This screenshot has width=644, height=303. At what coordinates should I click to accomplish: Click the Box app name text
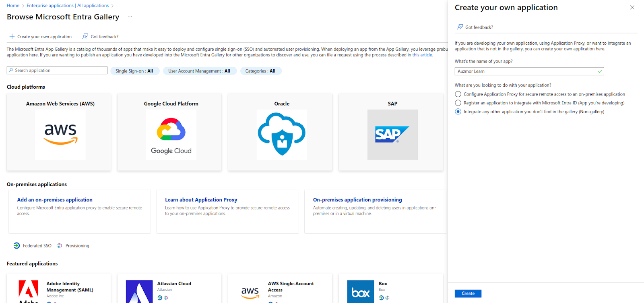click(x=383, y=284)
